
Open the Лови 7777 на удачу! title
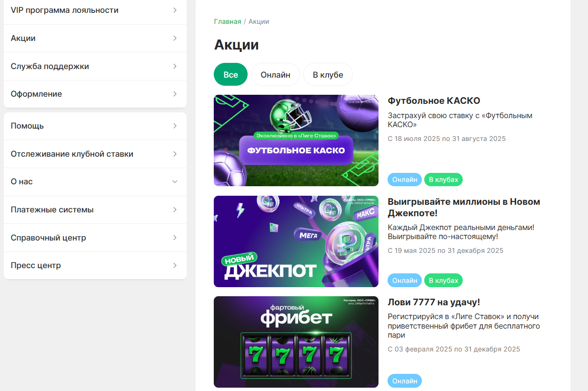[x=434, y=302]
